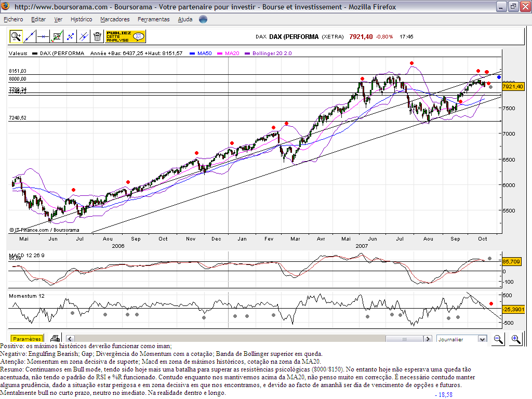Click the Valeurs label
532x399 pixels.
18,54
